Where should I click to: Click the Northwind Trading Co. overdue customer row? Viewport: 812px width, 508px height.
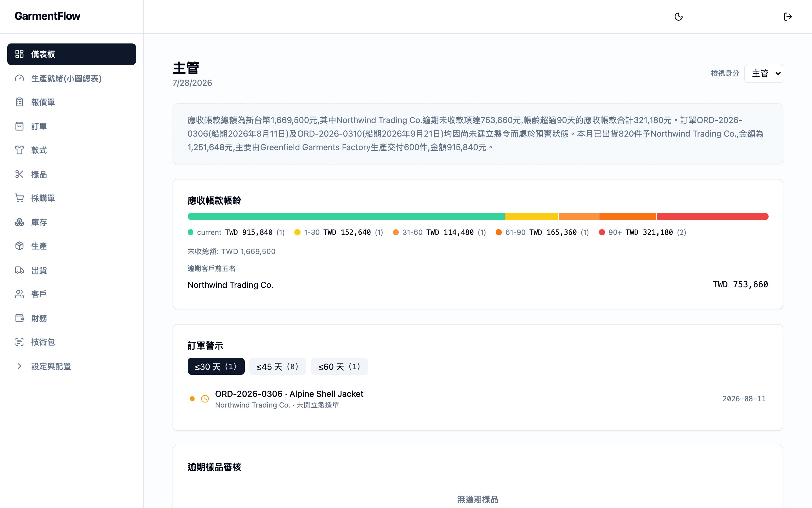[477, 285]
